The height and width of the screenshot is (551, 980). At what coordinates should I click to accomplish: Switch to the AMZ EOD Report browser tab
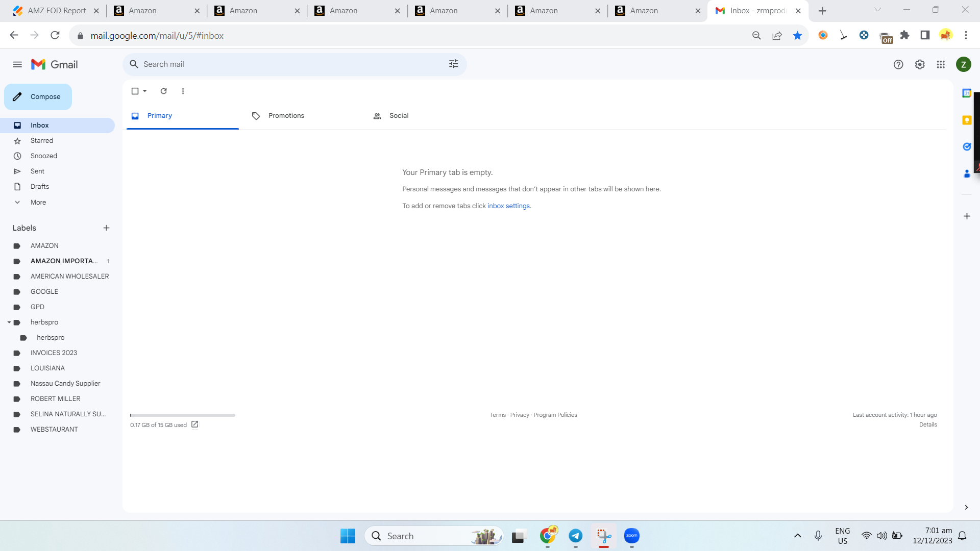[56, 11]
